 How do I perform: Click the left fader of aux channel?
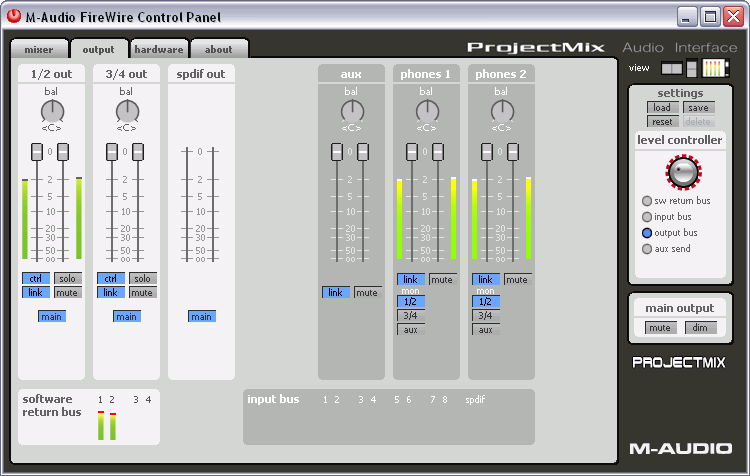pos(337,152)
